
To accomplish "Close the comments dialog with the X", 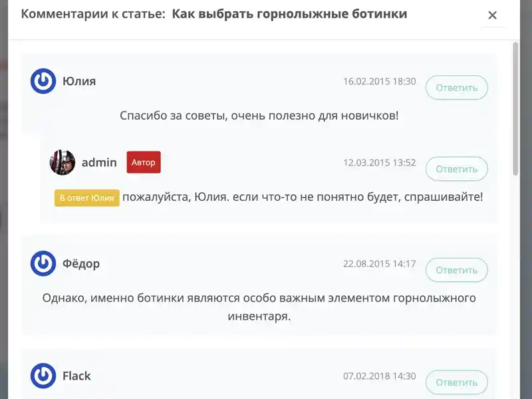I will coord(493,15).
